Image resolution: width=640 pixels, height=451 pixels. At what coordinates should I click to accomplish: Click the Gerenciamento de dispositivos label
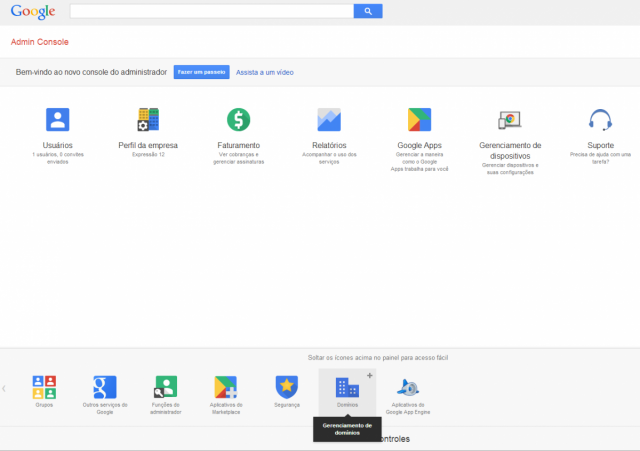[x=510, y=151]
